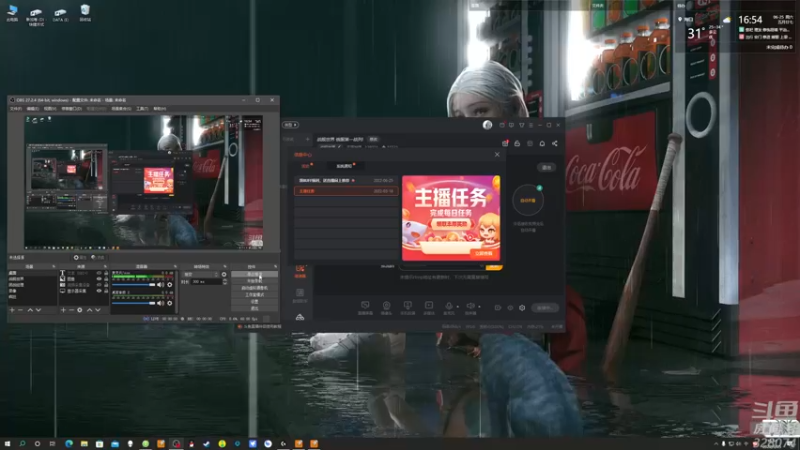Click the speaker icon in the streaming app bottom toolbar
The height and width of the screenshot is (450, 800).
(470, 306)
